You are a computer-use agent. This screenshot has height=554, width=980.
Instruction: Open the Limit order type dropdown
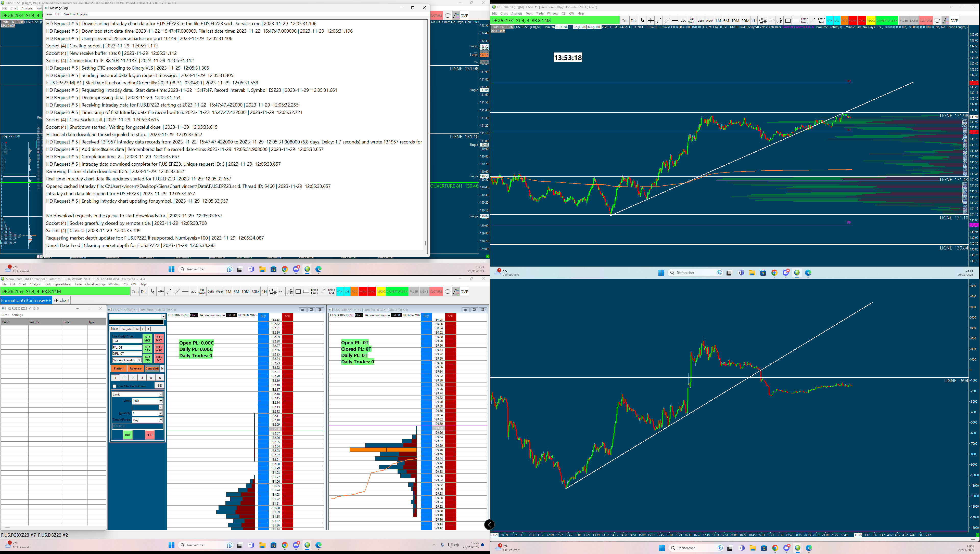click(161, 394)
